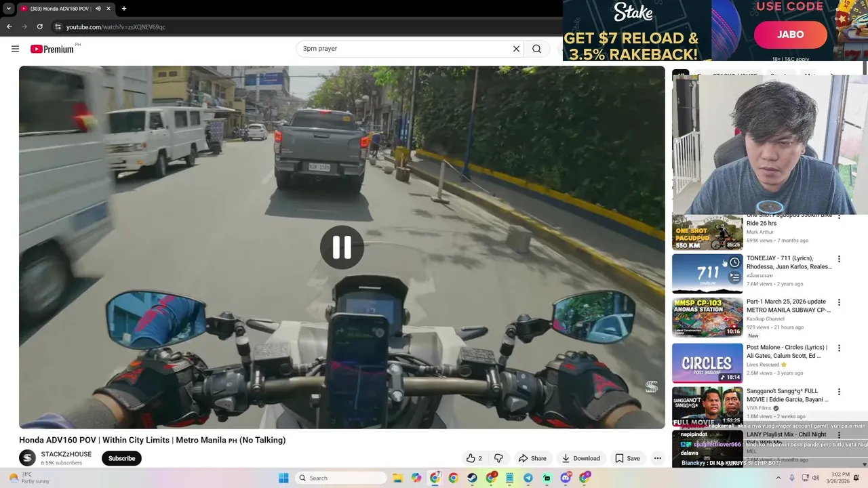Click the magnifier search button
Viewport: 868px width, 488px height.
[536, 49]
